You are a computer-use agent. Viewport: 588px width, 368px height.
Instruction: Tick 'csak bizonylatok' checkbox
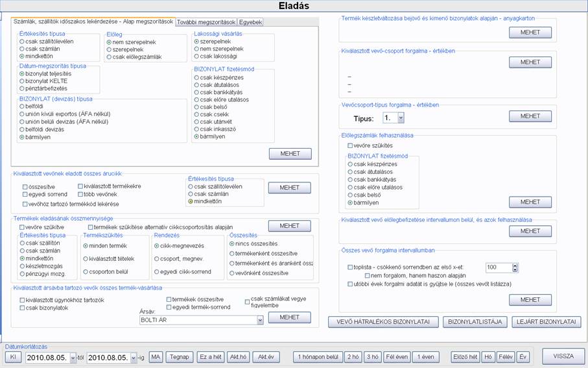click(22, 308)
